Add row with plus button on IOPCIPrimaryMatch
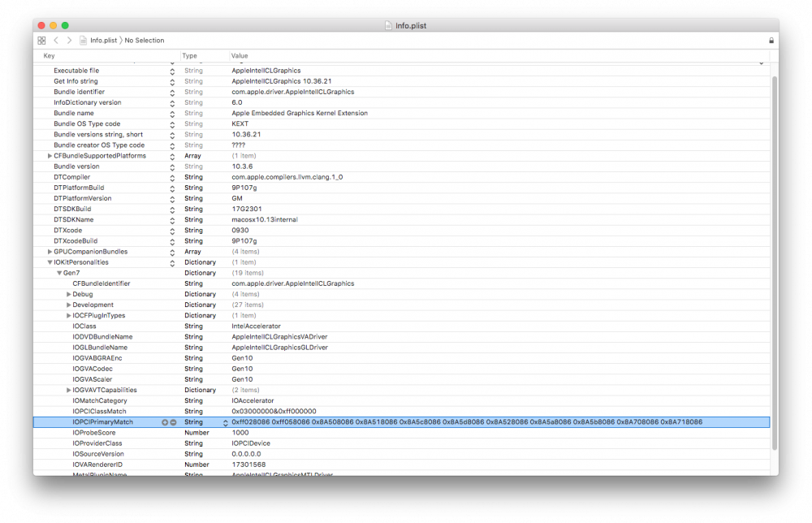The height and width of the screenshot is (523, 812). (165, 422)
